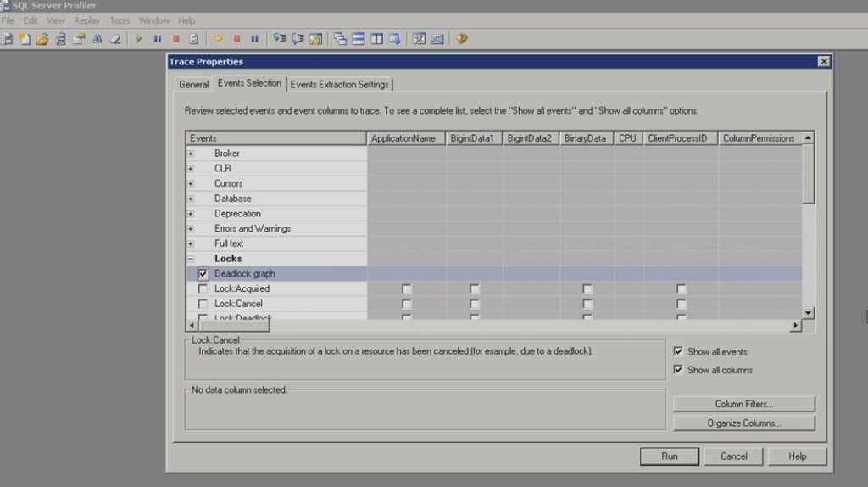Uncheck the Deadlock graph event checkbox
868x487 pixels.
[203, 274]
